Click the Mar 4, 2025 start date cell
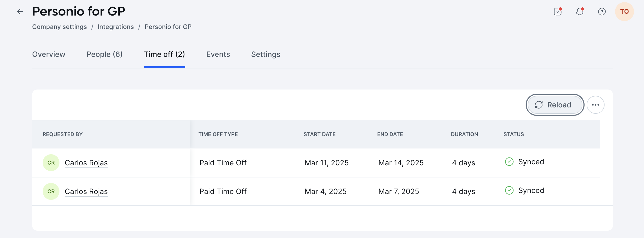Screen dimensions: 644x238 point(326,191)
